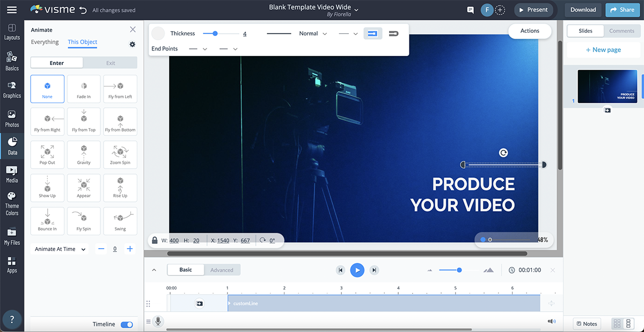This screenshot has height=332, width=644.
Task: Open the Normal line style dropdown
Action: tap(313, 33)
